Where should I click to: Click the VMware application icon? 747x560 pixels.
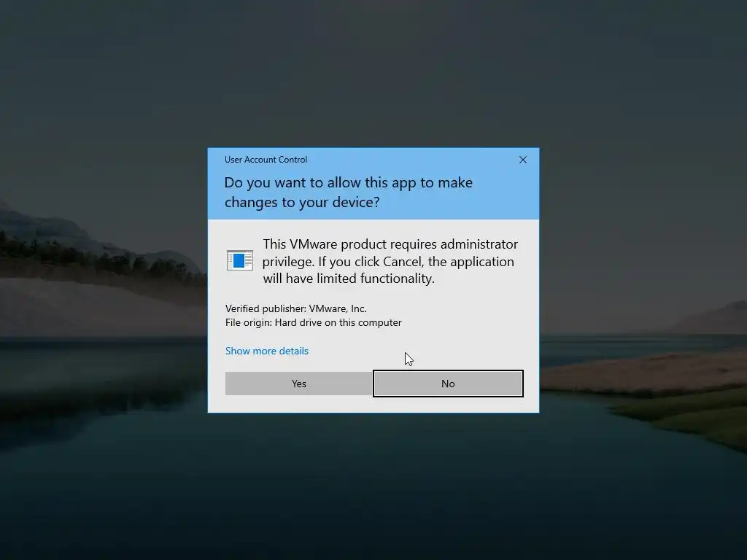click(x=239, y=260)
